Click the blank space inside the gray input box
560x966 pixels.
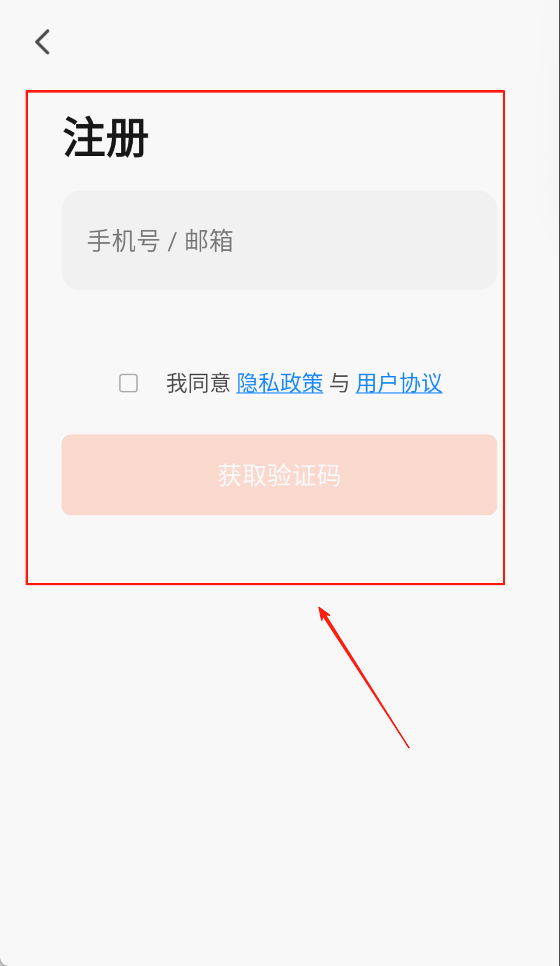tap(365, 241)
